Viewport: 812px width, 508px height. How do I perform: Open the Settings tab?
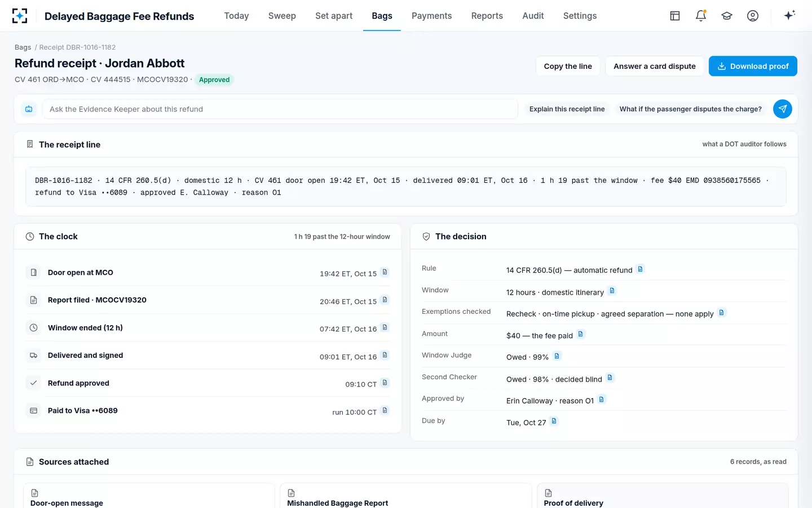click(x=580, y=16)
